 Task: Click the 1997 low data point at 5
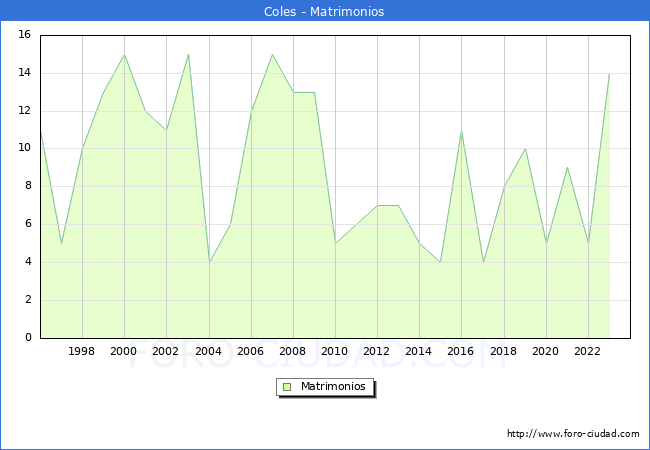click(x=61, y=243)
